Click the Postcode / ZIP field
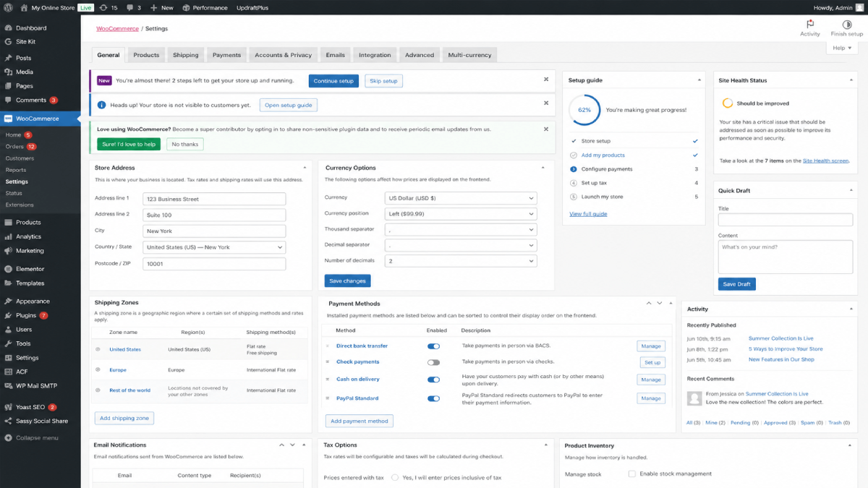This screenshot has width=868, height=488. click(x=214, y=264)
